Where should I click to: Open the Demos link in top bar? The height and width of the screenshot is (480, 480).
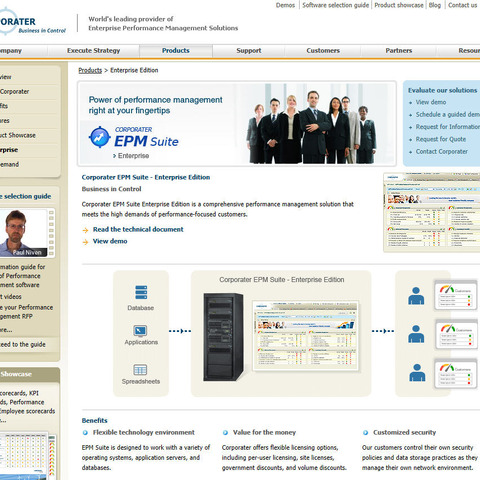tap(285, 5)
